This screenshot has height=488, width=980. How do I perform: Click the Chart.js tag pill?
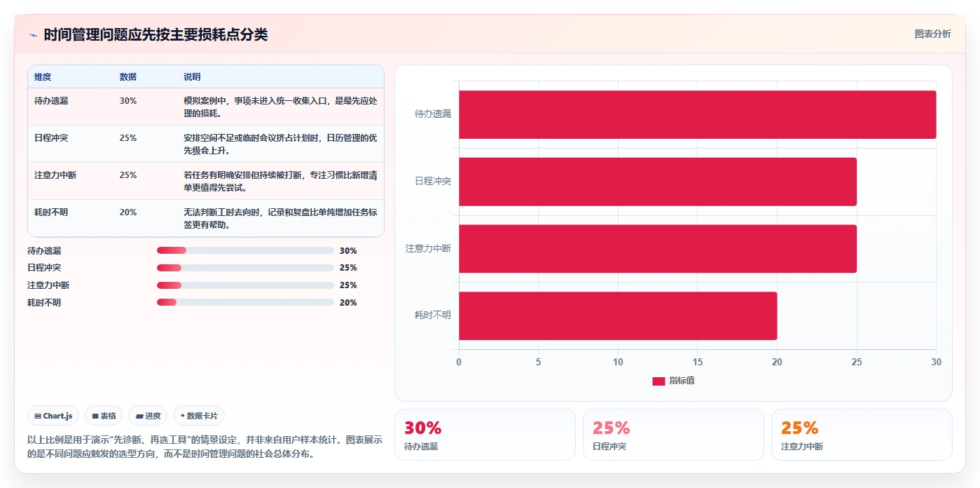[53, 416]
